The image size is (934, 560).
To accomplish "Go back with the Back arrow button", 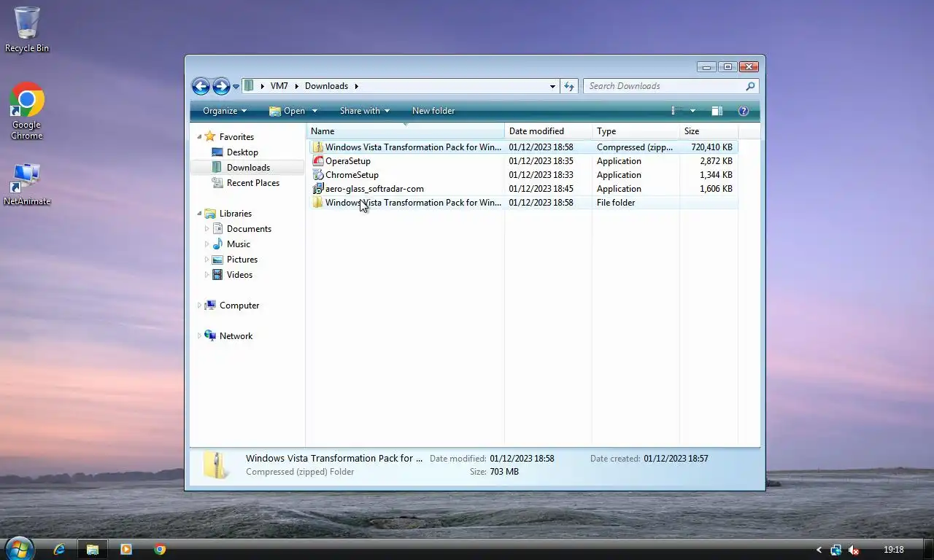I will click(201, 86).
